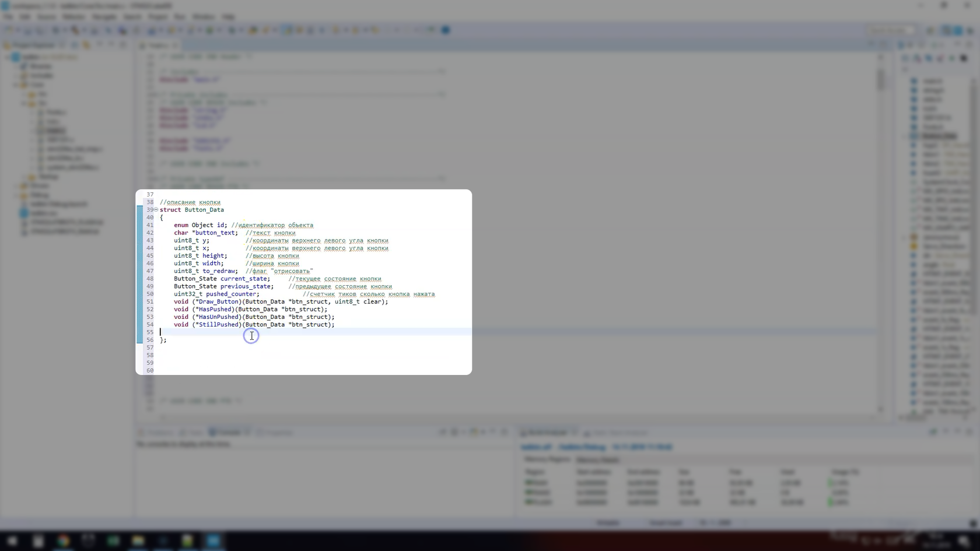980x551 pixels.
Task: Click the "to_redraw" field name
Action: 218,271
